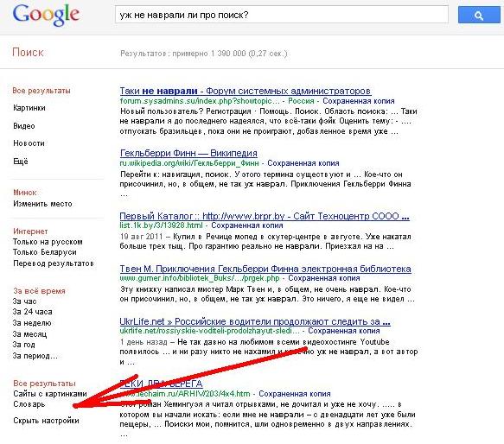Screen dimensions: 504x444
Task: Collapse sidebar with Скрыть настройки
Action: click(47, 421)
